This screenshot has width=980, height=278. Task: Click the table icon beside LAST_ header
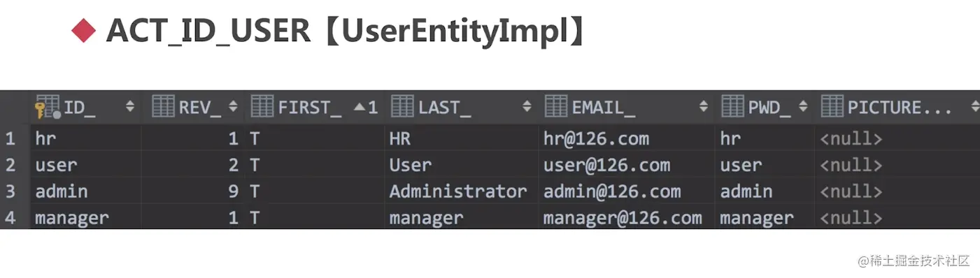(x=402, y=106)
